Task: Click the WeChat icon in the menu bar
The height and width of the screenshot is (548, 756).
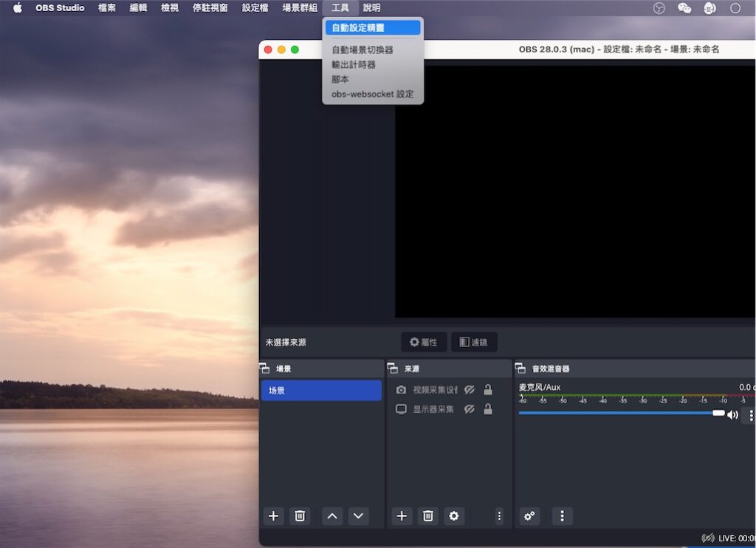Action: coord(684,8)
